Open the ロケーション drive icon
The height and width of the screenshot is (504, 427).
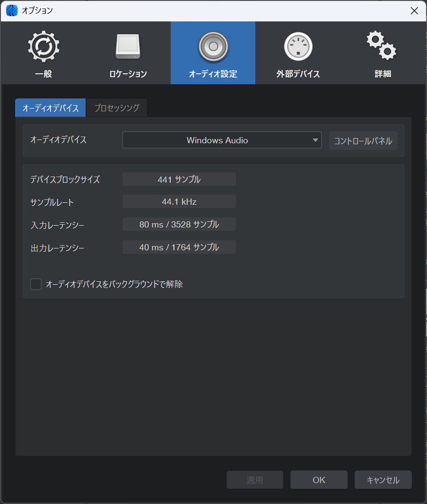click(128, 47)
